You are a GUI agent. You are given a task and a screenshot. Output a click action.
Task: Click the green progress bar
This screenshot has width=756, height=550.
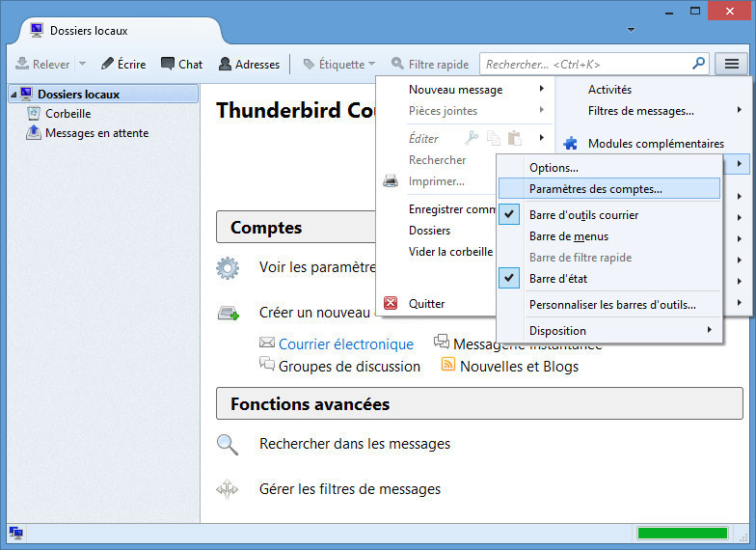click(683, 533)
